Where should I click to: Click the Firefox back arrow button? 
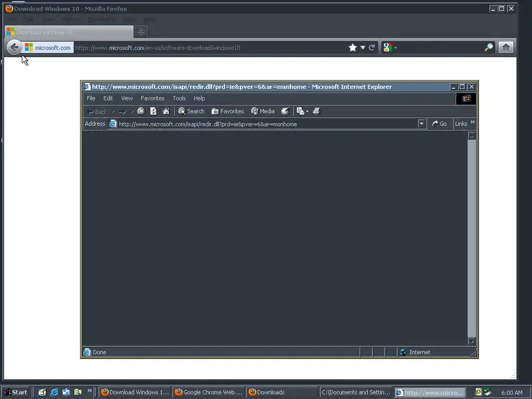[x=14, y=47]
